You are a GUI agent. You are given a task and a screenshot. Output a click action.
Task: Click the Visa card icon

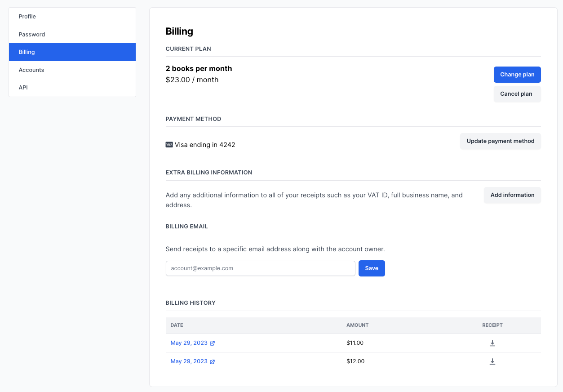pos(169,145)
